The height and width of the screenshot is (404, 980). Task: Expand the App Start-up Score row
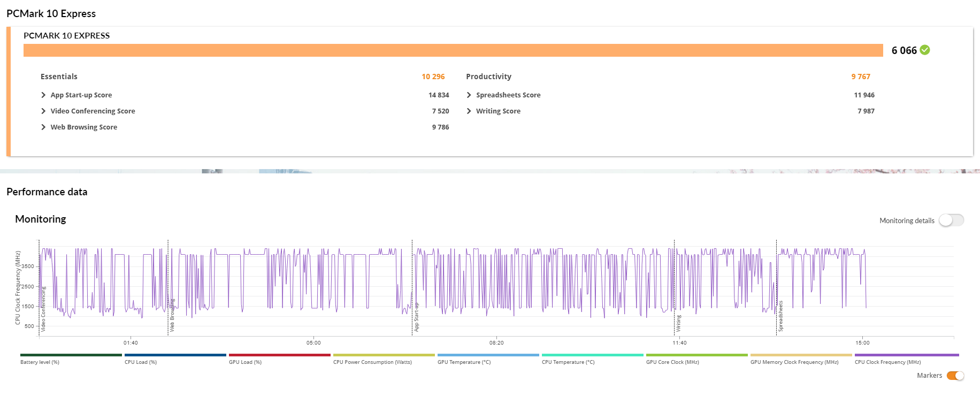coord(43,95)
